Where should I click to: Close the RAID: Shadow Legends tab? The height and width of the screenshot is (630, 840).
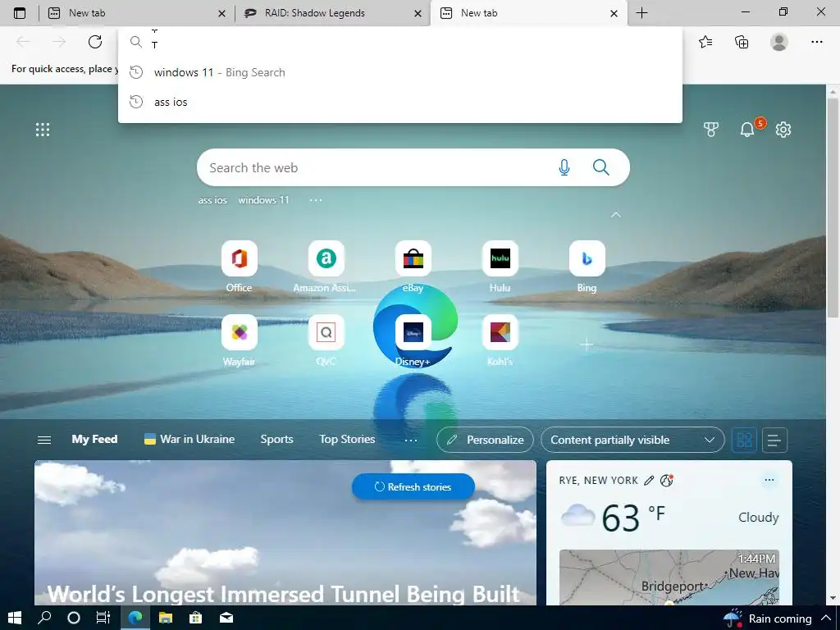point(418,14)
